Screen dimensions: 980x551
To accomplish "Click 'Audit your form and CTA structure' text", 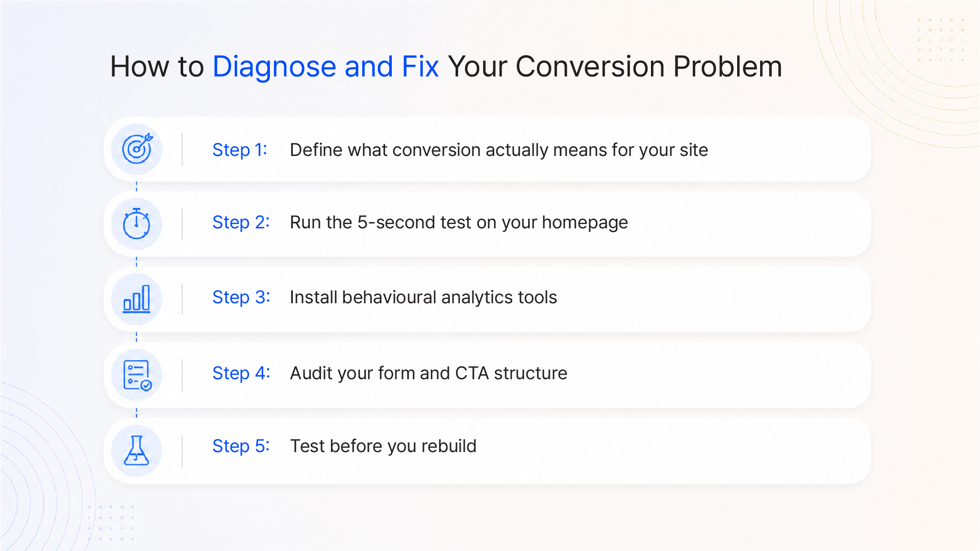I will pyautogui.click(x=429, y=373).
